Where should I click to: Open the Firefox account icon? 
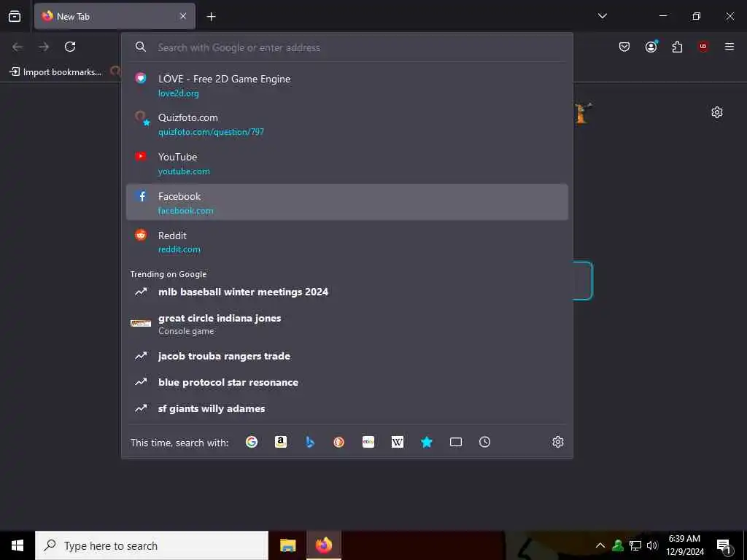pos(651,47)
